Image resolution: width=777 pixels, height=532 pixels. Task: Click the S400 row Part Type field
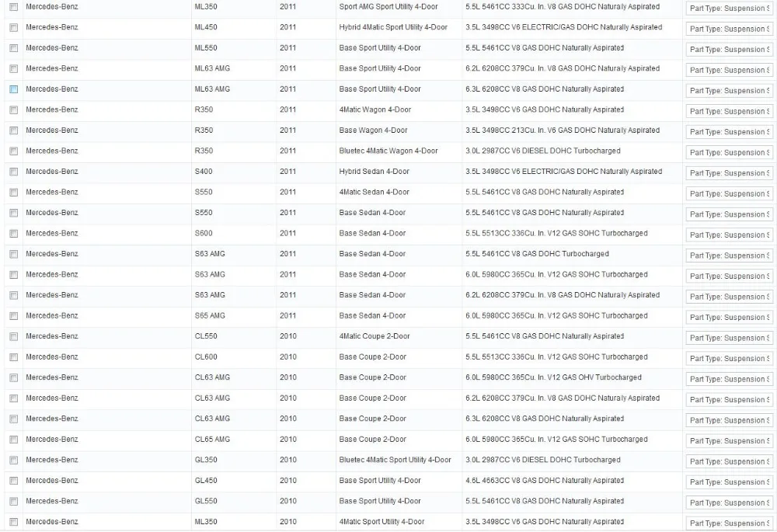[x=730, y=173]
